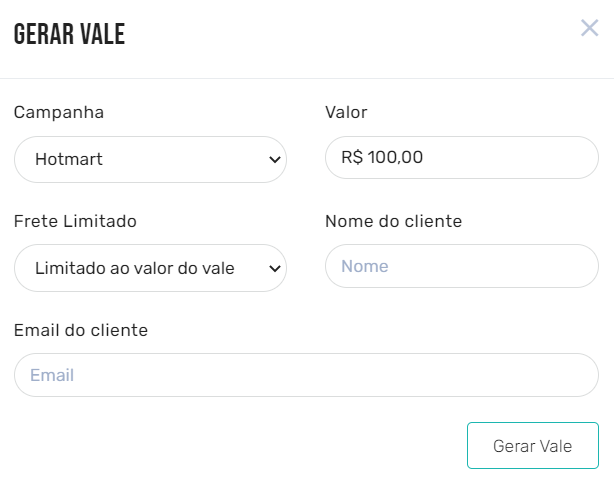The height and width of the screenshot is (482, 614).
Task: Focus the Valor input field
Action: click(461, 158)
